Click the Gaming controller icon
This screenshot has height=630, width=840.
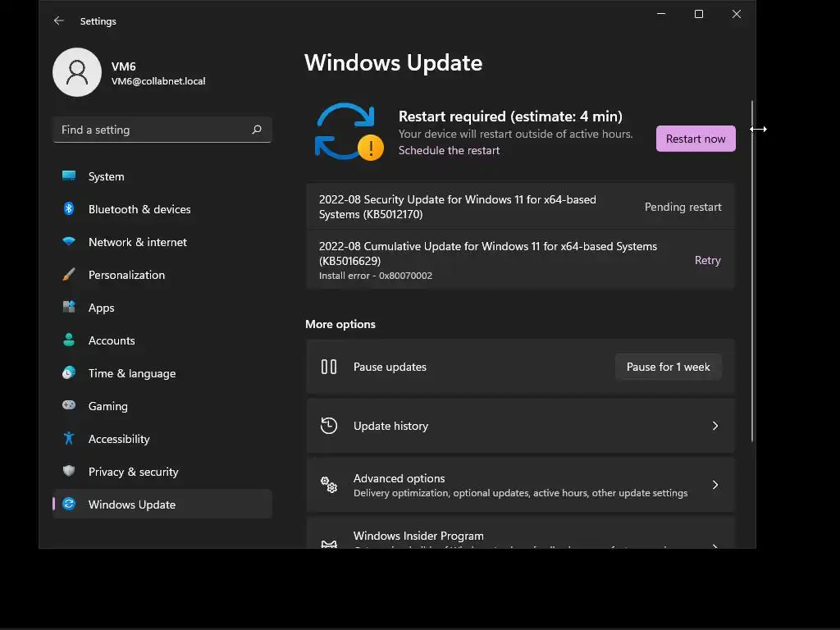click(x=69, y=405)
